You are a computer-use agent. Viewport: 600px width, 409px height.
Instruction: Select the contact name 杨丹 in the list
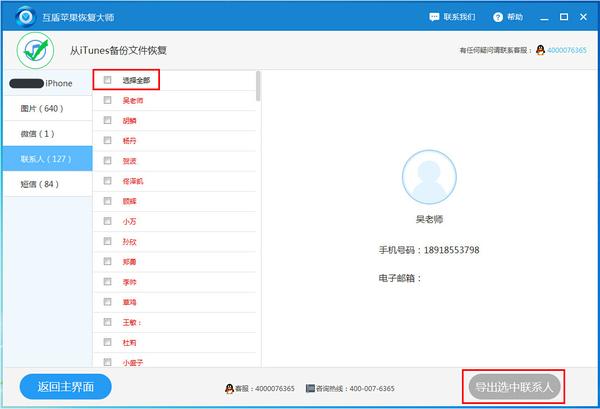point(129,141)
